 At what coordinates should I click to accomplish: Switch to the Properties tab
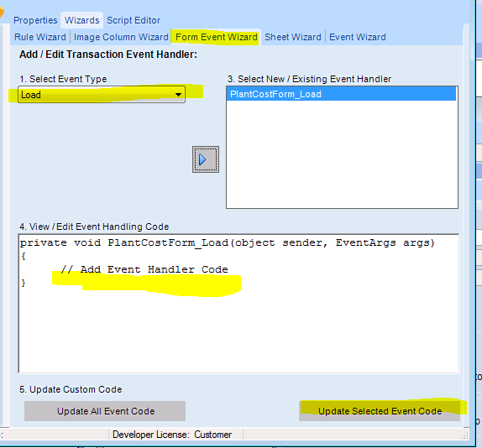click(35, 20)
